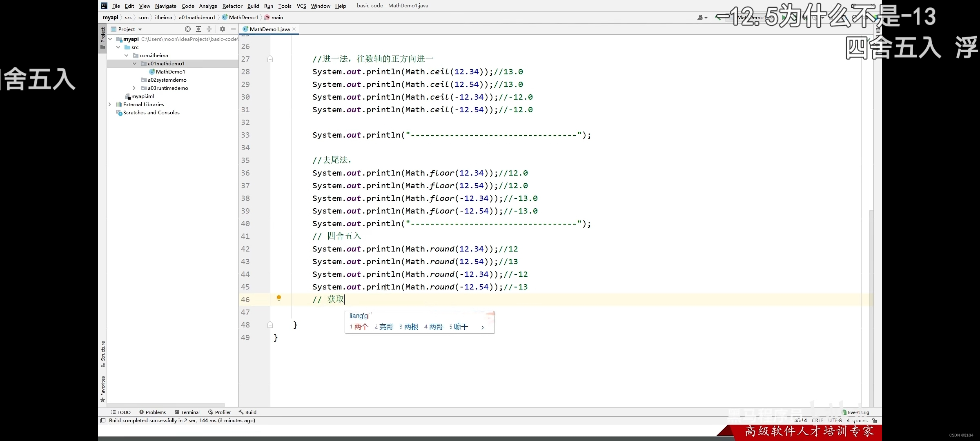Expand the External Libraries node

click(109, 104)
